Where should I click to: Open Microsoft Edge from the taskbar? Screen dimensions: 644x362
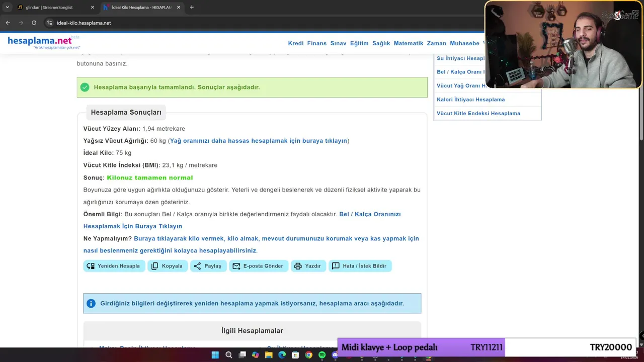[282, 355]
